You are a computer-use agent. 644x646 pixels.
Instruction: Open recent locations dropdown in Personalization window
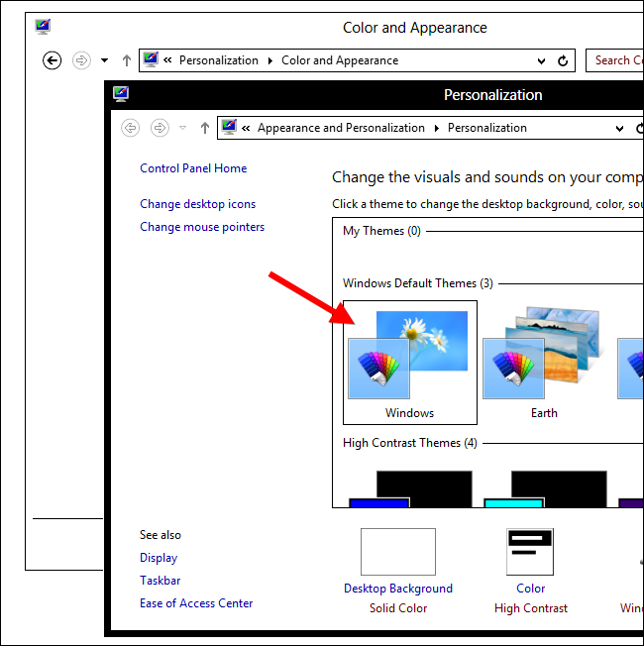183,128
